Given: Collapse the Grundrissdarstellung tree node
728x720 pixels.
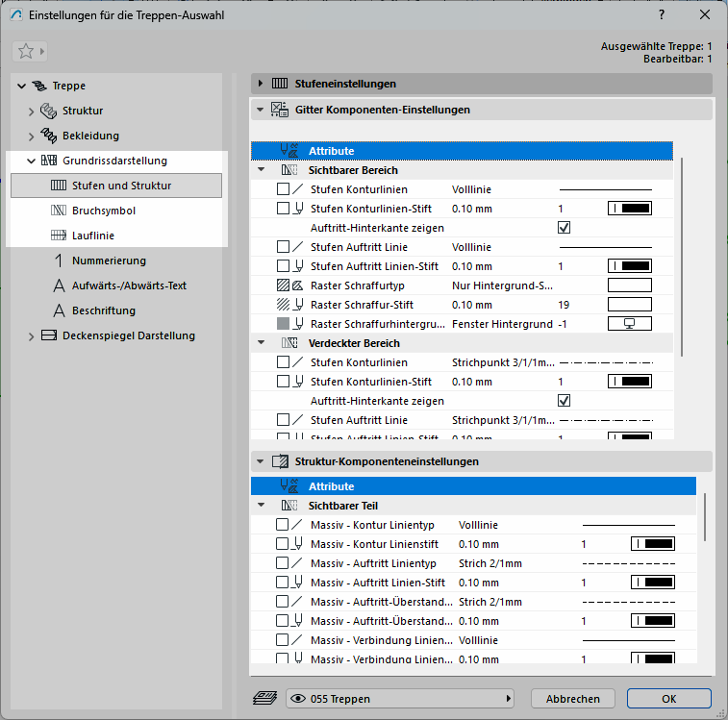Looking at the screenshot, I should 32,161.
